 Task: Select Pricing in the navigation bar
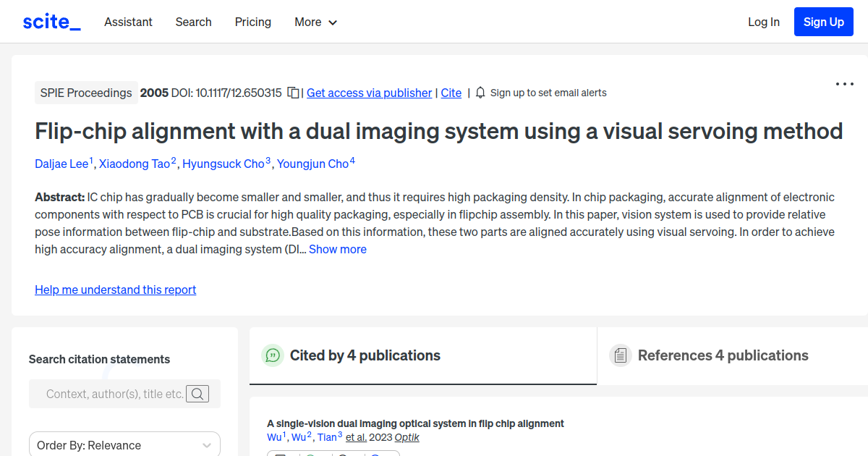[x=252, y=22]
